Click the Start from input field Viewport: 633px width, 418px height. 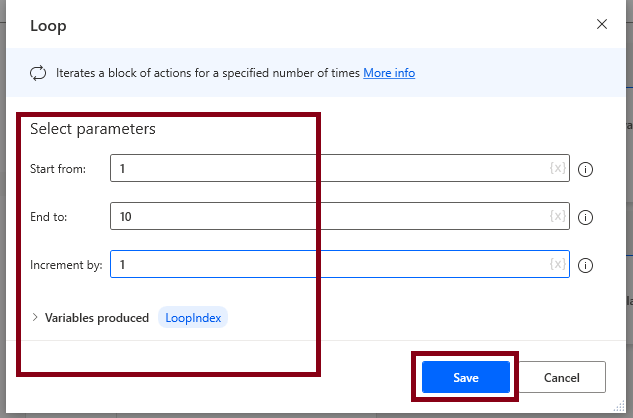330,169
